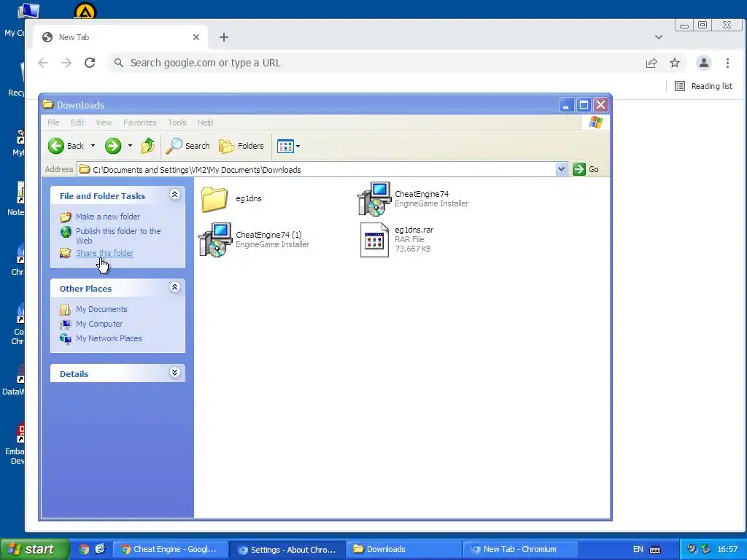Click the Downloads taskbar item

pos(403,549)
